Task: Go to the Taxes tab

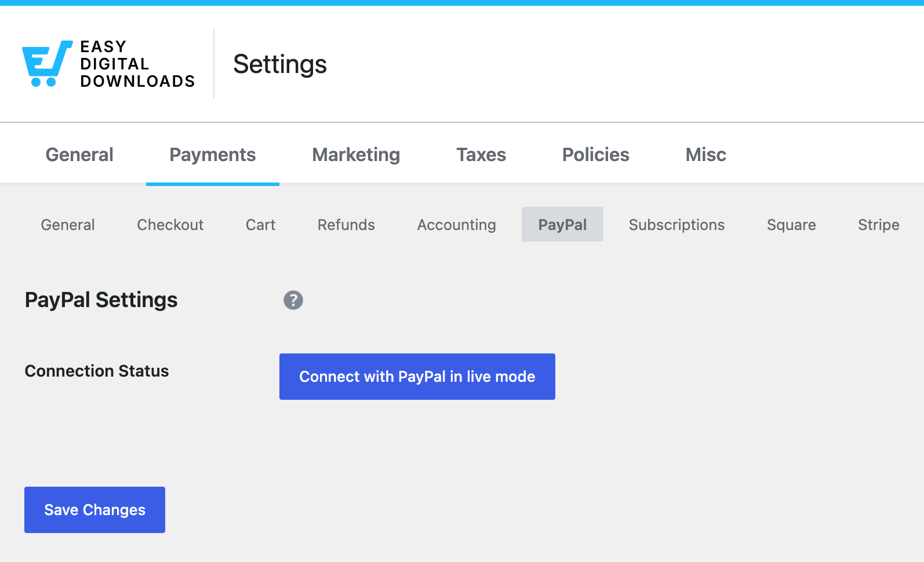Action: click(481, 155)
